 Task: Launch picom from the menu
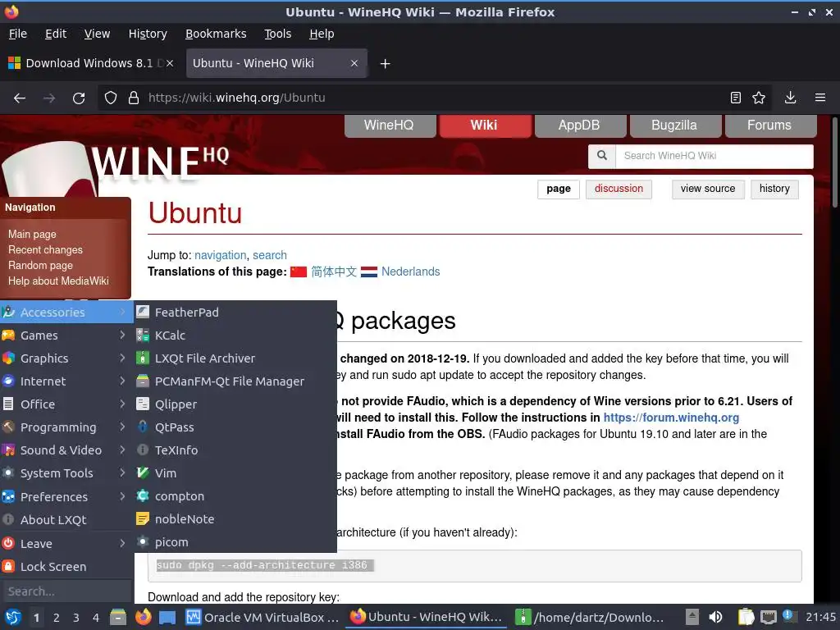(x=235, y=542)
